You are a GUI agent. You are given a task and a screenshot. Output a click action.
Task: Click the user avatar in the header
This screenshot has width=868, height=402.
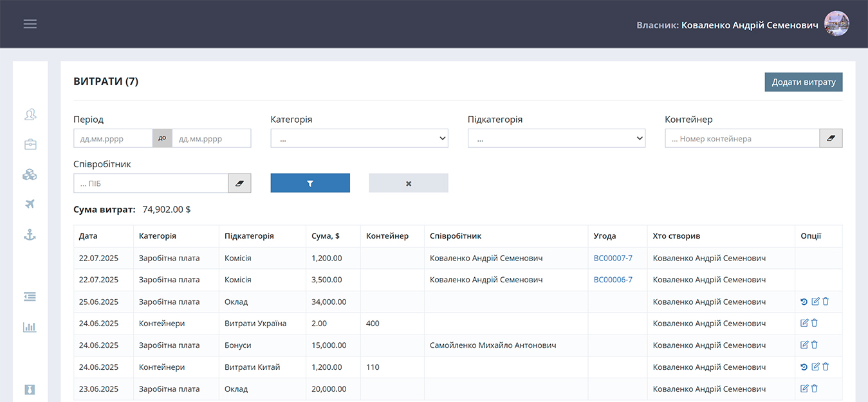[x=836, y=24]
